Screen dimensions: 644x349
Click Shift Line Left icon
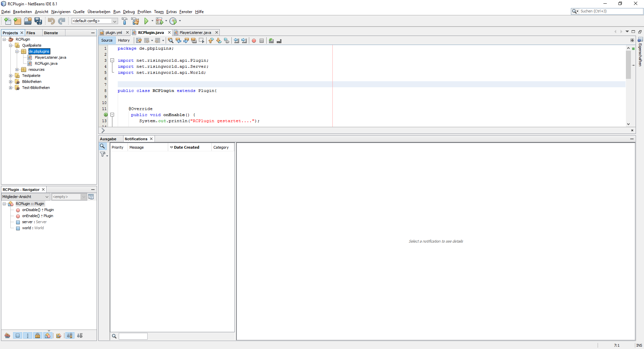point(236,41)
